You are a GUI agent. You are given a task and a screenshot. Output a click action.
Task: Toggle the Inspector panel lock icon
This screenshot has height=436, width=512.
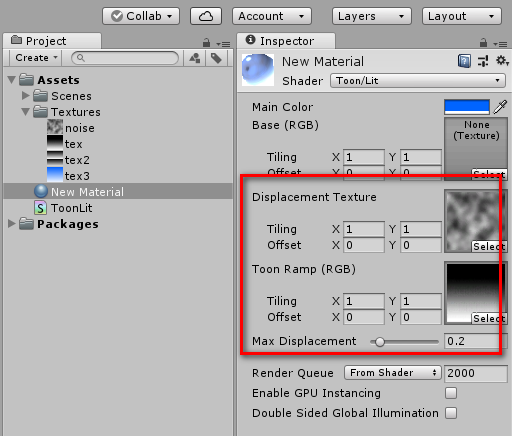(x=483, y=43)
